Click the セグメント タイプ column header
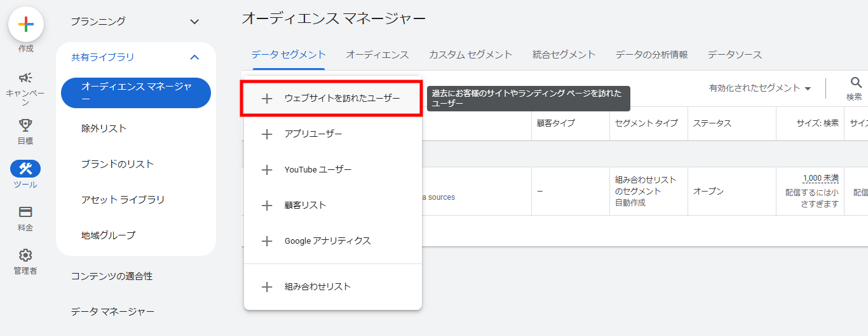This screenshot has width=868, height=336. pos(646,123)
